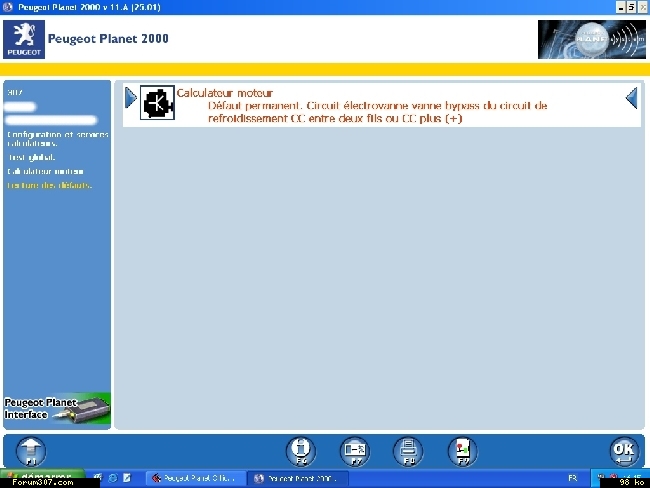
Task: Click the F1 up-arrow back button
Action: click(32, 451)
